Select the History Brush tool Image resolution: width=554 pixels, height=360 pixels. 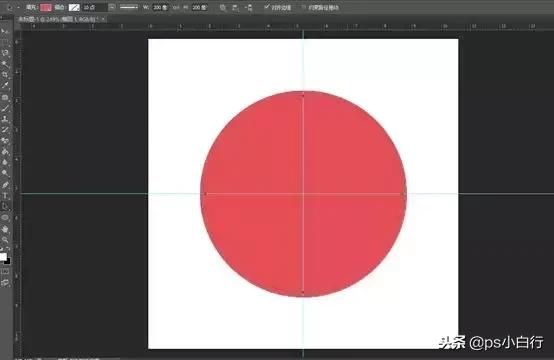(x=5, y=130)
